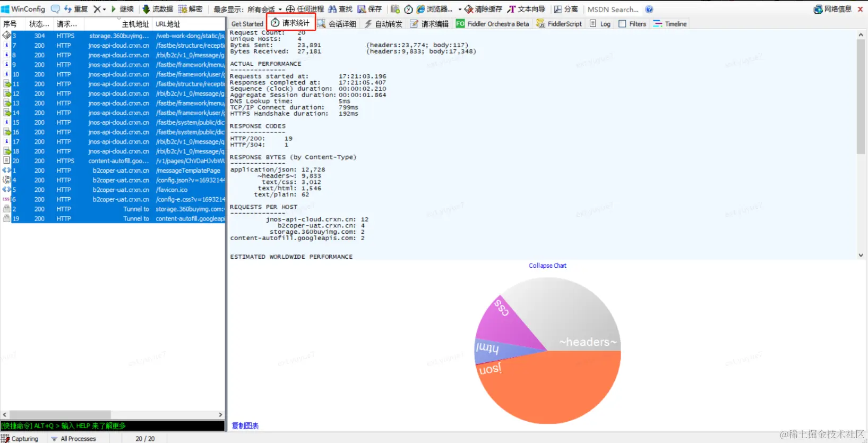Click the lock icon of tunnel session 2
The image size is (868, 443).
[6, 209]
